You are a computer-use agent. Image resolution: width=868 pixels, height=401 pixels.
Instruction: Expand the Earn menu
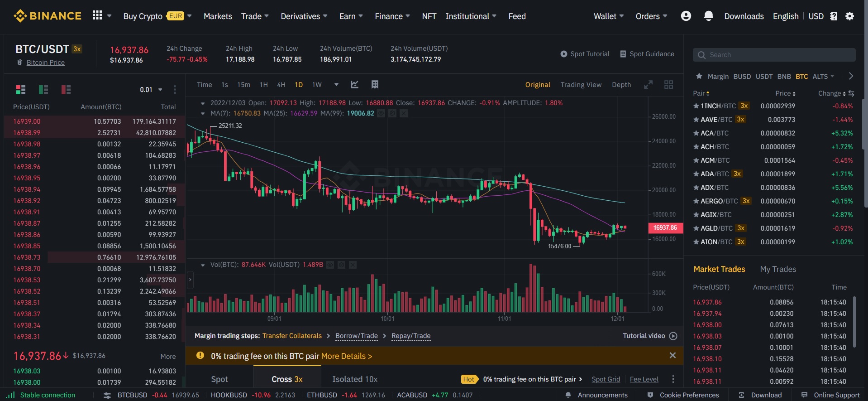pos(351,16)
